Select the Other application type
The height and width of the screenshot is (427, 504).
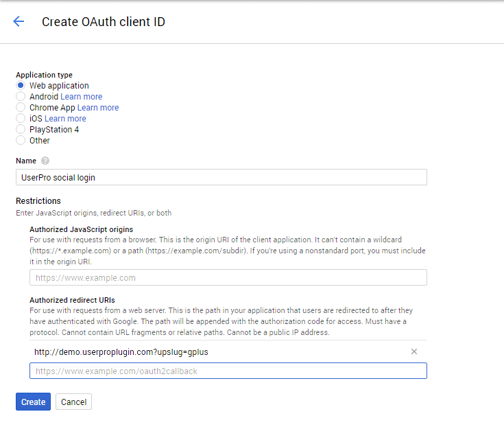[21, 141]
